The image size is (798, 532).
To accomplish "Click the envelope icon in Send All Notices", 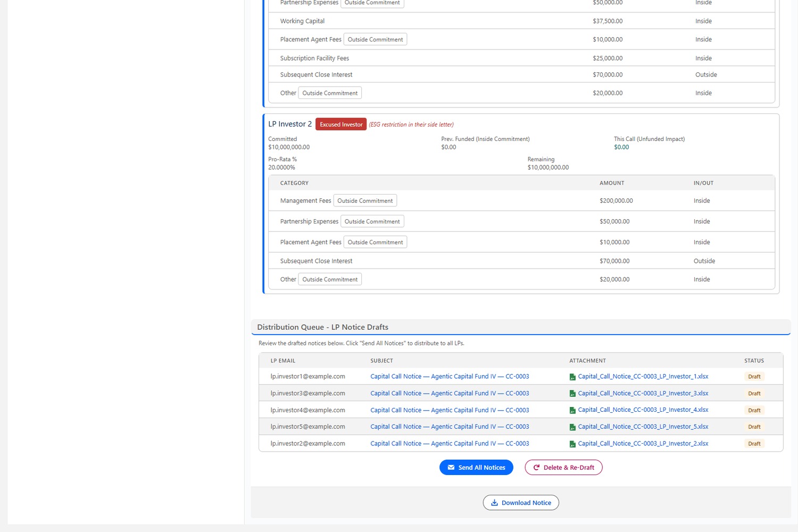I will [x=451, y=468].
